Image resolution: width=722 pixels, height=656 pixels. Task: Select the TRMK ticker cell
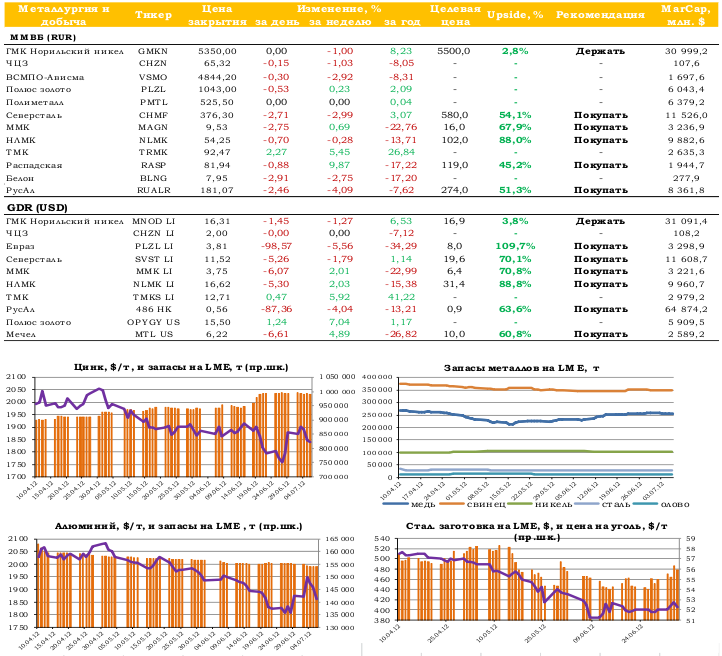pos(153,152)
